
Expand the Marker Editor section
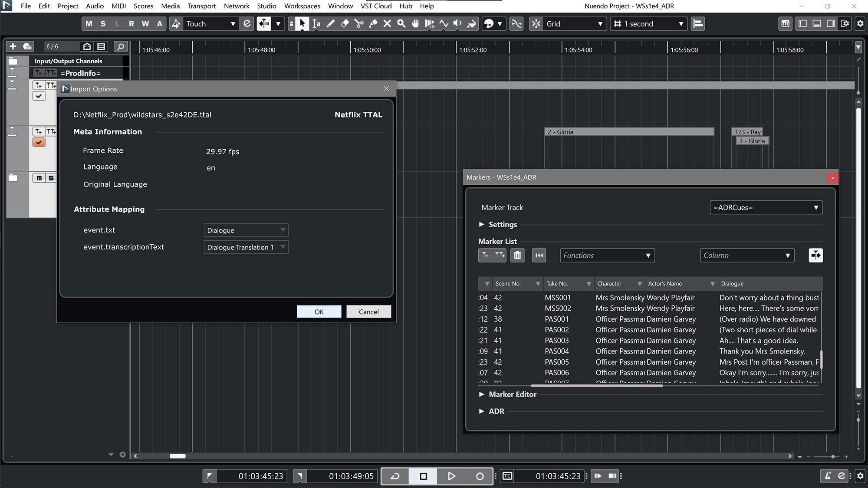coord(482,394)
